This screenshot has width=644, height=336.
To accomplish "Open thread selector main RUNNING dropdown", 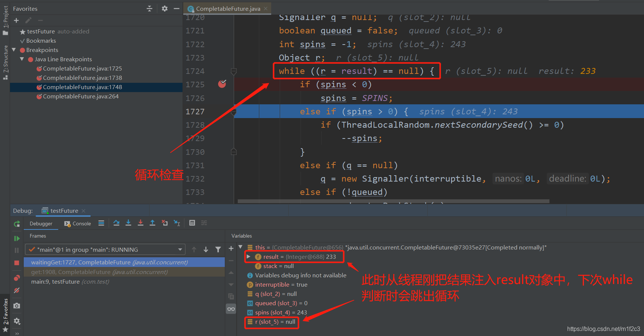I will (105, 249).
